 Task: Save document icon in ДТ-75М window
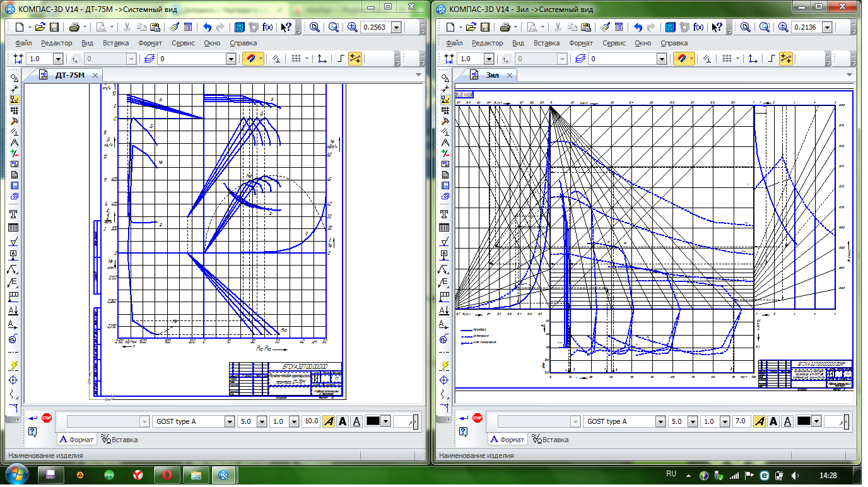click(x=54, y=27)
